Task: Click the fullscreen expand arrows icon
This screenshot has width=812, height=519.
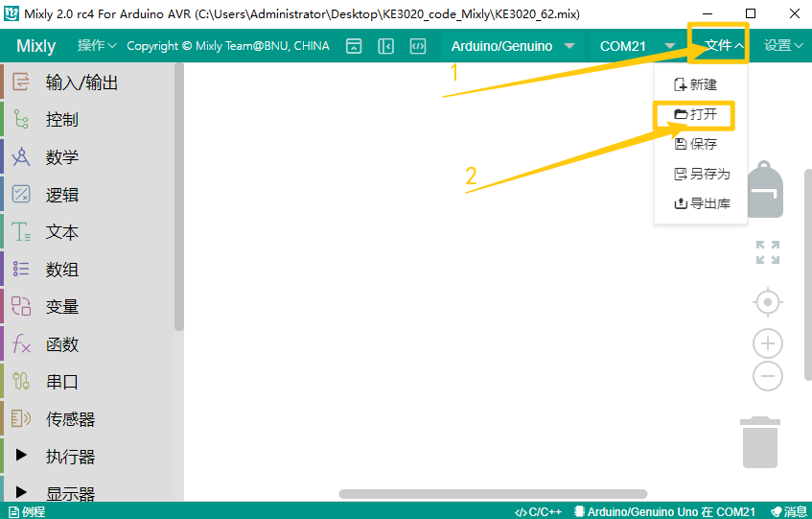Action: [768, 252]
